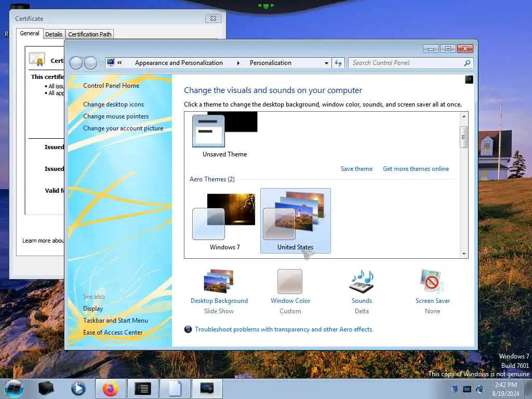Screen dimensions: 532x399
Task: Minimize the Personalization window
Action: click(x=431, y=49)
